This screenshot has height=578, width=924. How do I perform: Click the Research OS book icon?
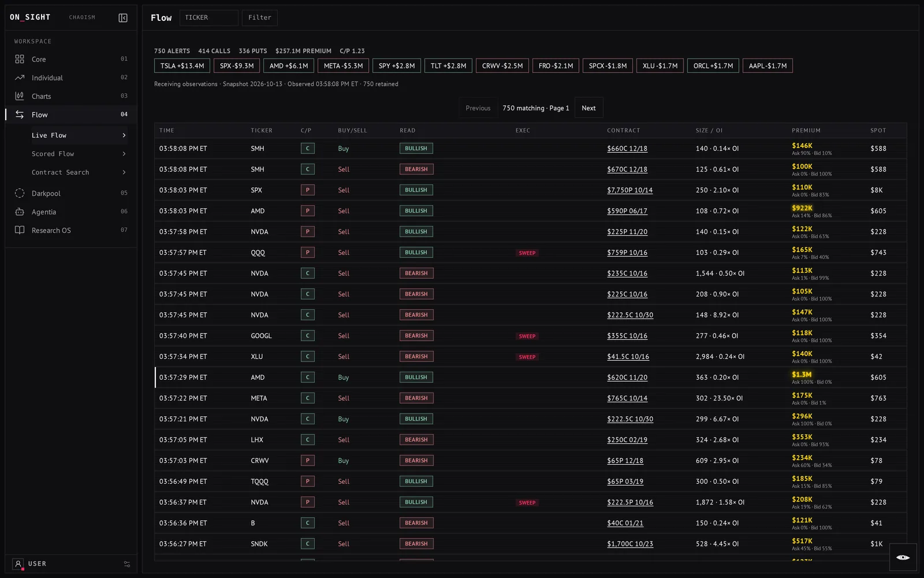click(x=20, y=230)
